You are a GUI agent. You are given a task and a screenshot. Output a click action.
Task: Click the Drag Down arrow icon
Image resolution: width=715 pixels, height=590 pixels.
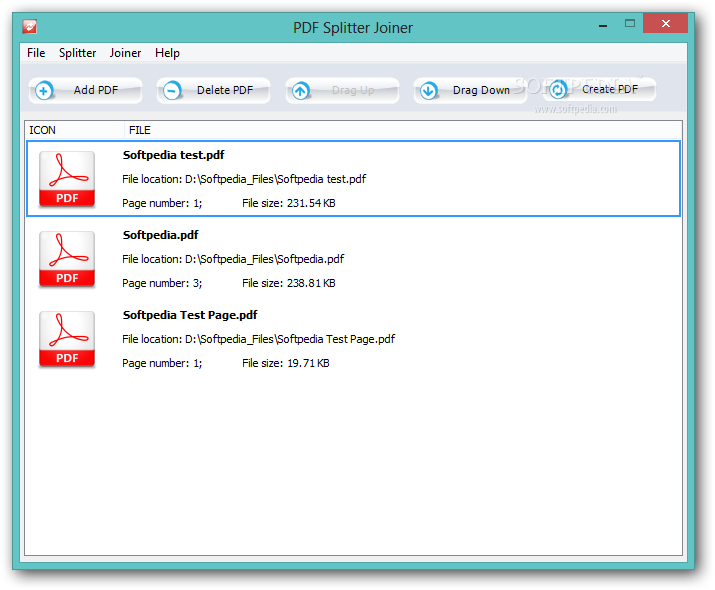pyautogui.click(x=429, y=91)
